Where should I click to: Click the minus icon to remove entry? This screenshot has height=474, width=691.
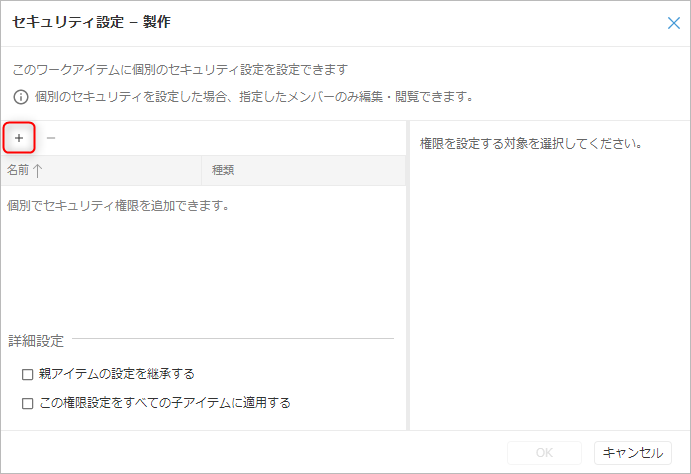pyautogui.click(x=51, y=137)
